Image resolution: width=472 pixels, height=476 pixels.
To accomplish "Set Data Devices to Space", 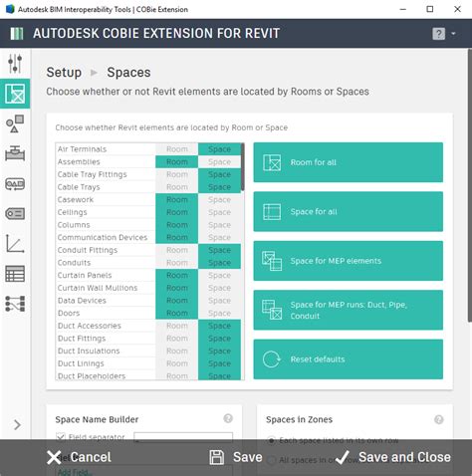I will click(x=219, y=301).
